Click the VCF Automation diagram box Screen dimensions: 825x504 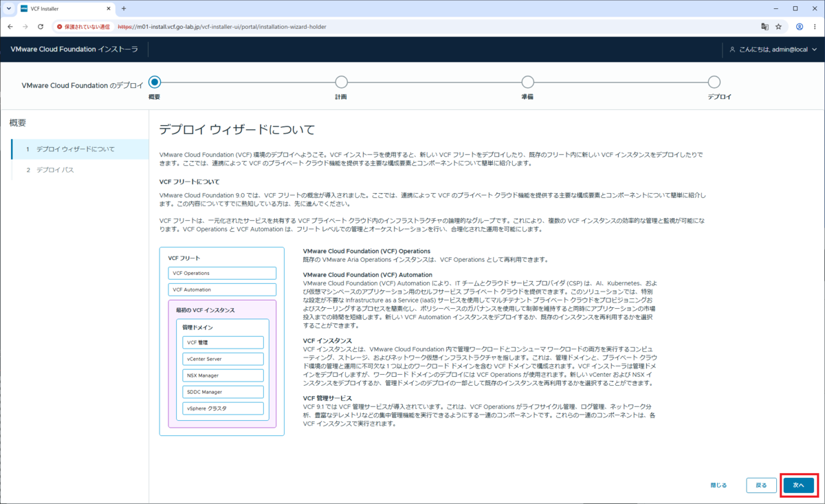[x=222, y=290]
